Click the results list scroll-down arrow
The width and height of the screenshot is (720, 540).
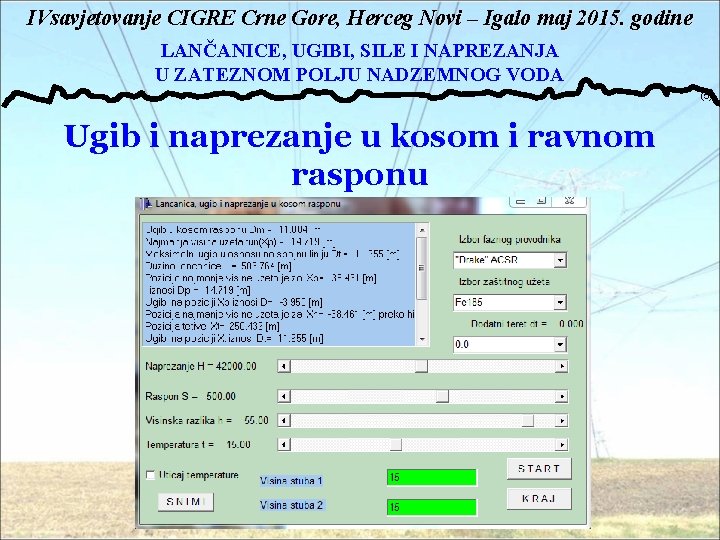[422, 339]
